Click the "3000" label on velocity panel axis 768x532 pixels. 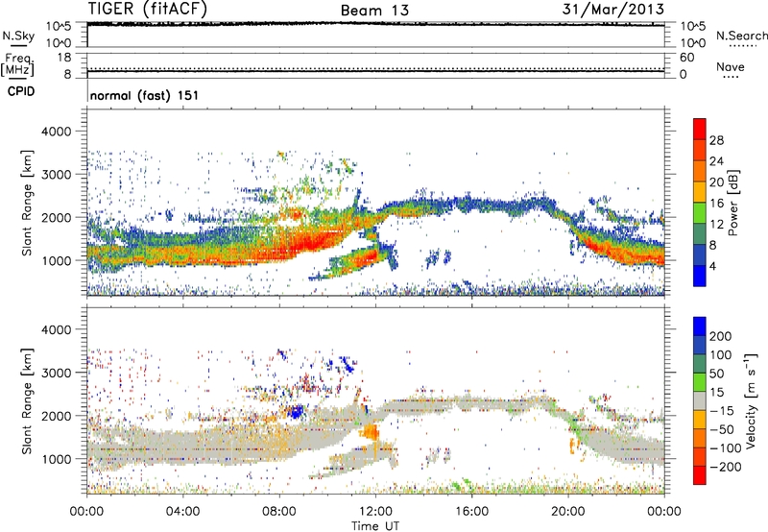pos(57,373)
